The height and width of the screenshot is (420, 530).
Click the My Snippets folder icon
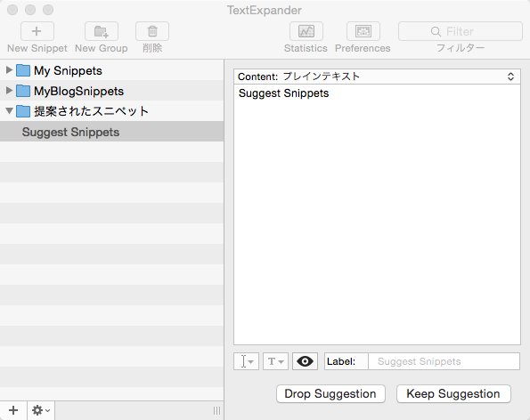coord(23,70)
